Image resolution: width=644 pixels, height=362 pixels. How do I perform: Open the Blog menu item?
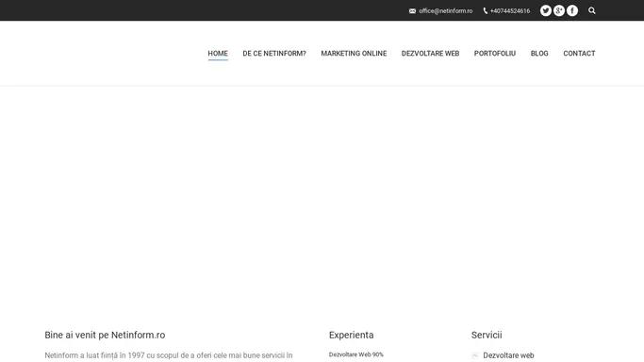539,54
